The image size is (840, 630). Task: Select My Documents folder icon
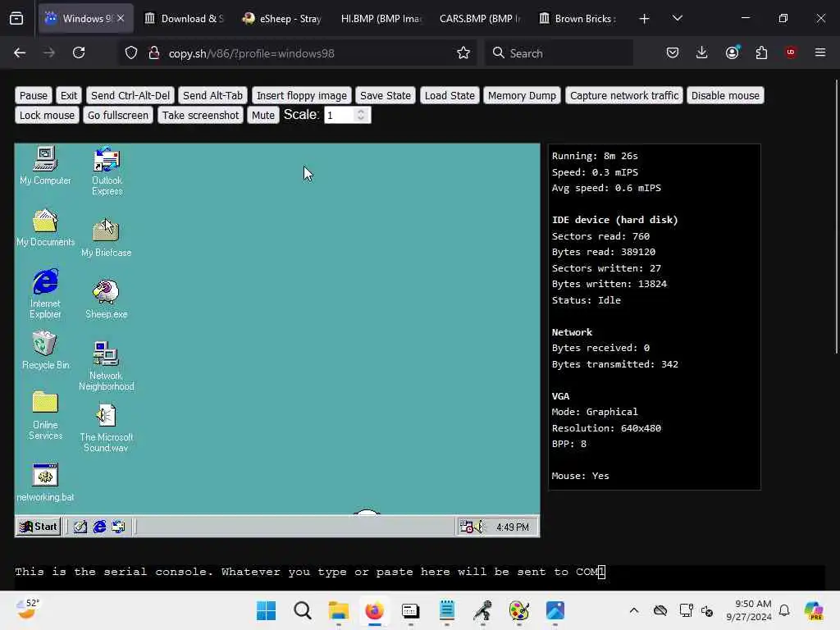point(45,227)
